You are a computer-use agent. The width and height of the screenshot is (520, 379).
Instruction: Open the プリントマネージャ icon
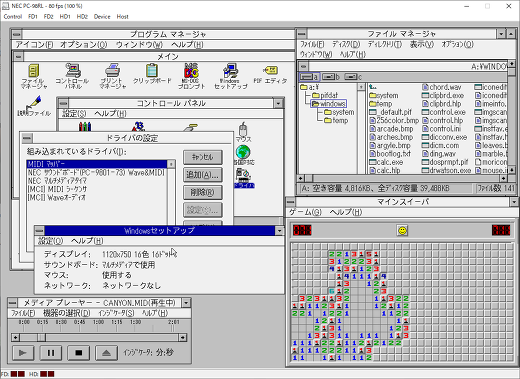click(x=113, y=76)
